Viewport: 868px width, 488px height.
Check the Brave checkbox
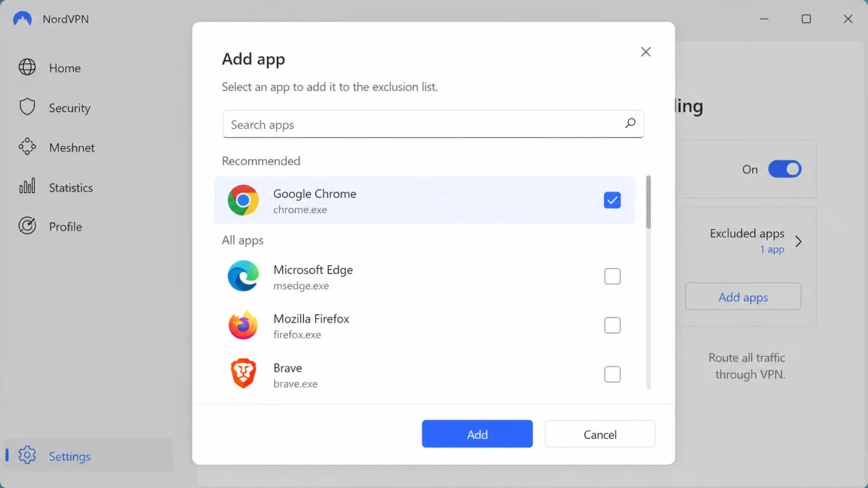[x=612, y=374]
